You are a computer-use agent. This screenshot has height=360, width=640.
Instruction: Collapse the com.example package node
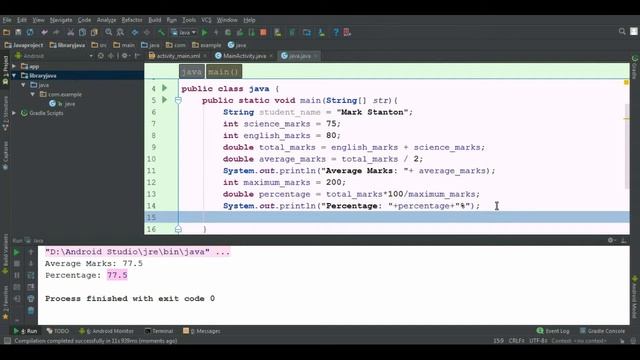33,94
